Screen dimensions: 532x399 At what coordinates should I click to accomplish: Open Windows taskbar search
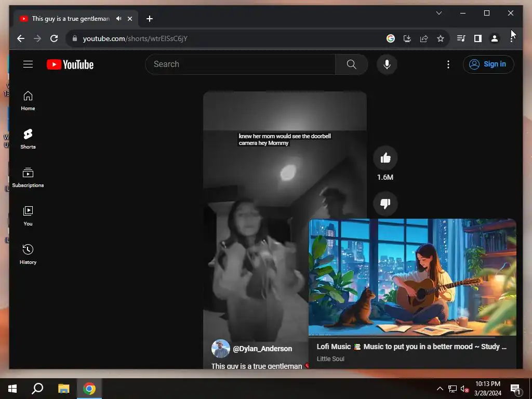[37, 389]
